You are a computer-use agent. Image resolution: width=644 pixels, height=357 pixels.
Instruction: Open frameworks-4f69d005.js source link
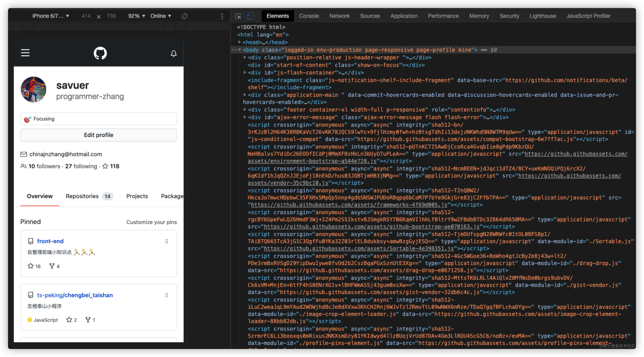tap(349, 205)
